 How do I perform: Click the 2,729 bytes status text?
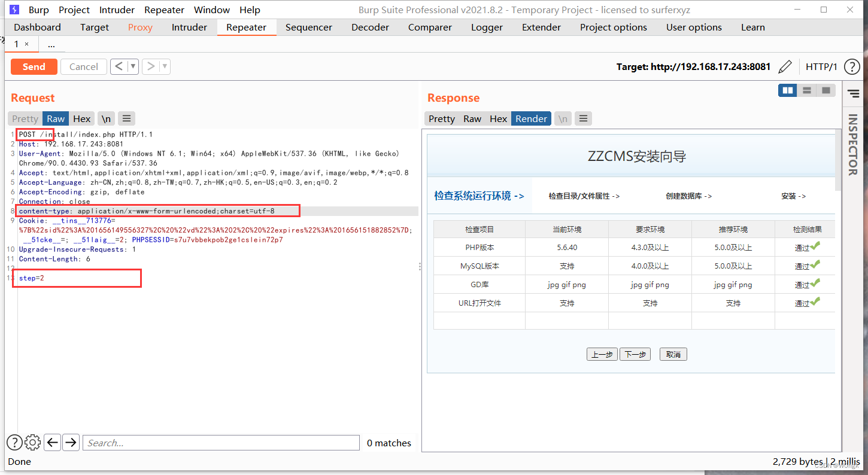797,461
